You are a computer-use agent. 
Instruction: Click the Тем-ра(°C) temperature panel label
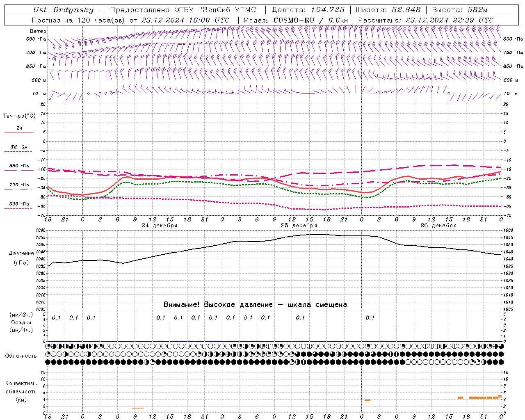(19, 116)
